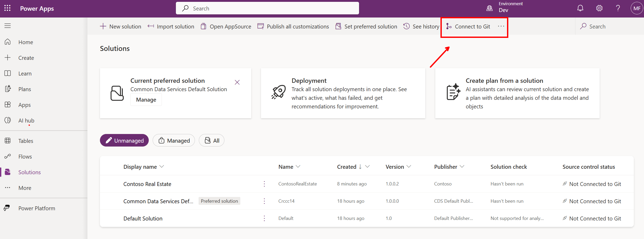
Task: Navigate to Tables in sidebar
Action: pyautogui.click(x=26, y=141)
